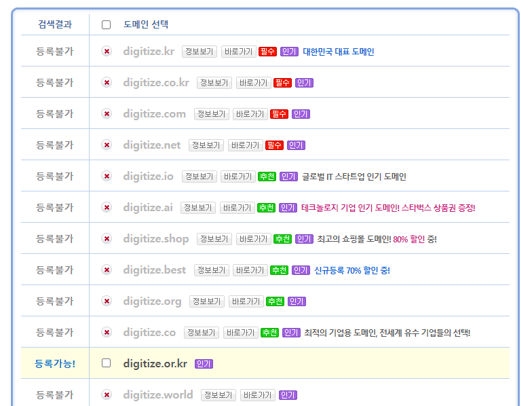Click the red 필수 badge on digitize.net row
The image size is (532, 406).
click(x=274, y=145)
